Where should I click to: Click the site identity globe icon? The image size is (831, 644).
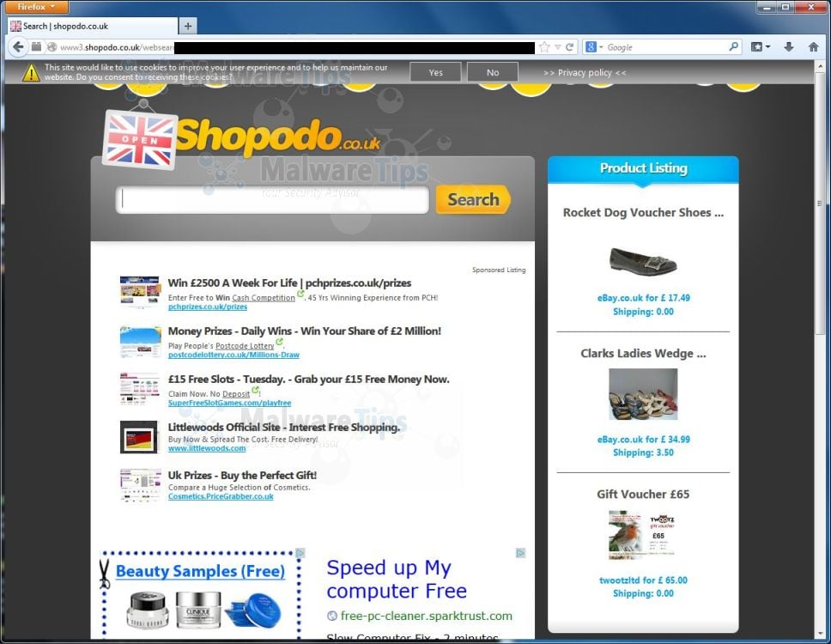[x=52, y=47]
